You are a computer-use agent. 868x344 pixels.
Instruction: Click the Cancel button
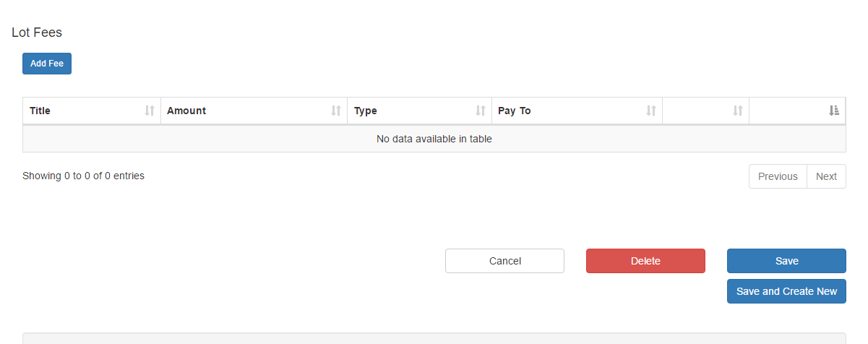504,261
